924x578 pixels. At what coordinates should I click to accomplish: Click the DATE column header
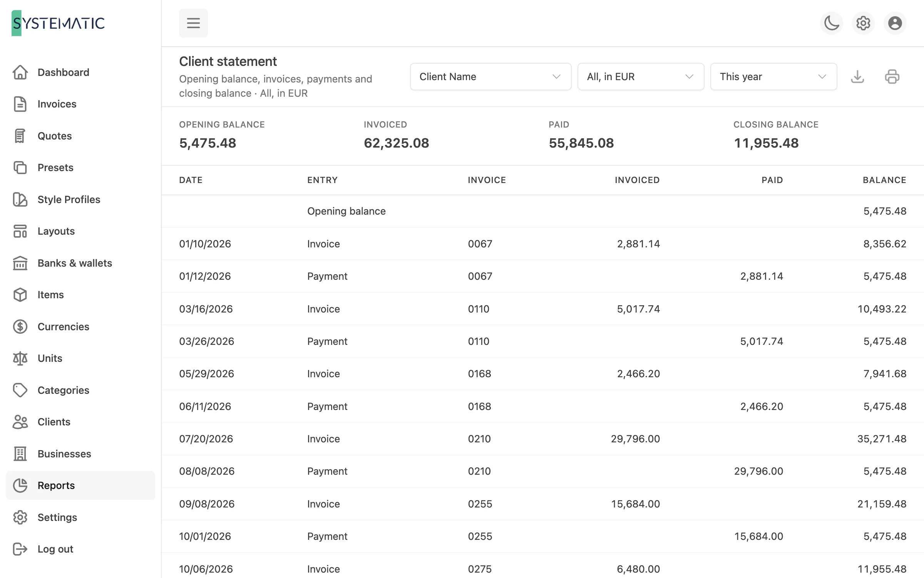coord(191,180)
